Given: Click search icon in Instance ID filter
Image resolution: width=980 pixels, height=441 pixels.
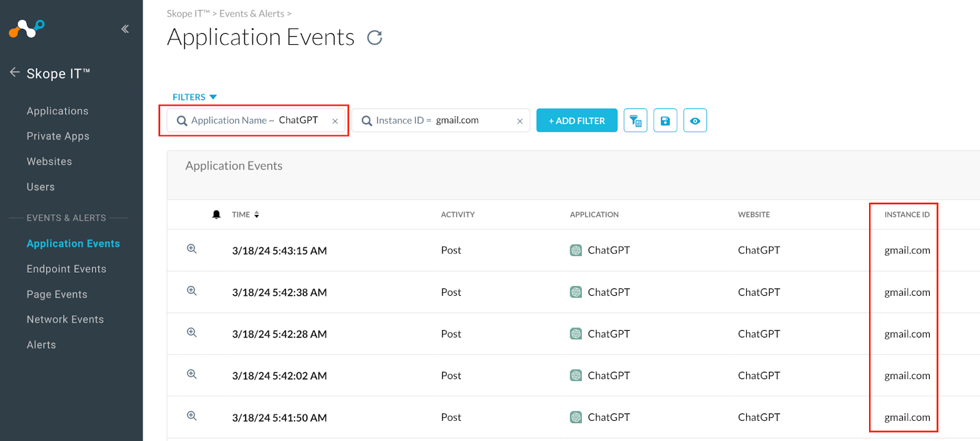Looking at the screenshot, I should (367, 121).
